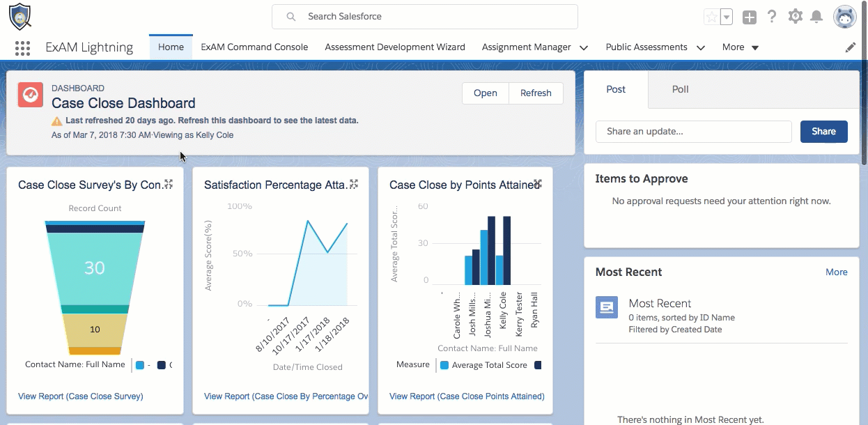
Task: Expand the Assignment Manager dropdown chevron
Action: coord(584,48)
